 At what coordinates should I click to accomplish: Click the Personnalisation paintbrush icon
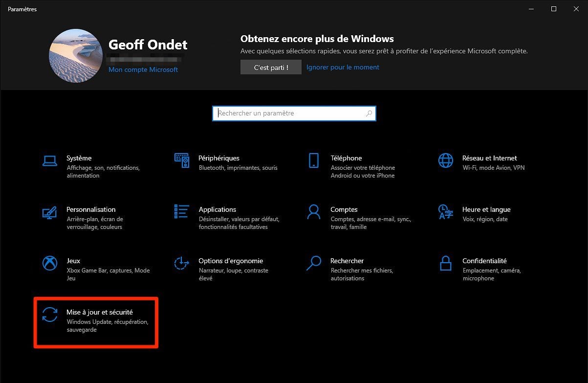pos(50,212)
